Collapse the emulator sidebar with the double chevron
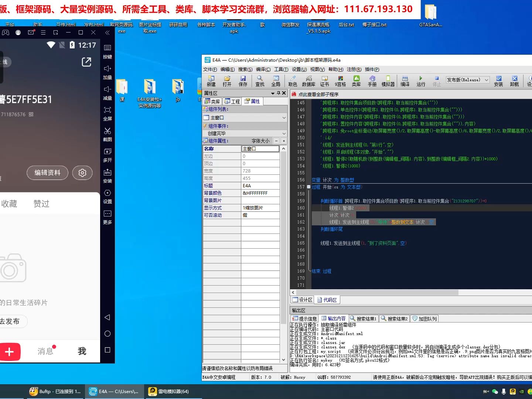The image size is (532, 399). (x=107, y=33)
